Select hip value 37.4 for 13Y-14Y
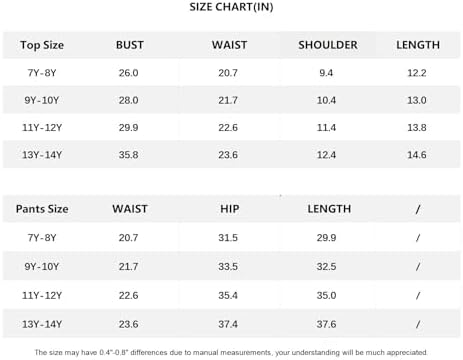Image resolution: width=463 pixels, height=360 pixels. tap(228, 324)
